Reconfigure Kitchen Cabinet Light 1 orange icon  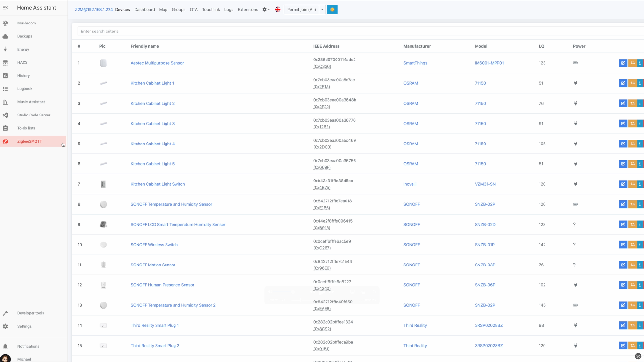coord(632,83)
